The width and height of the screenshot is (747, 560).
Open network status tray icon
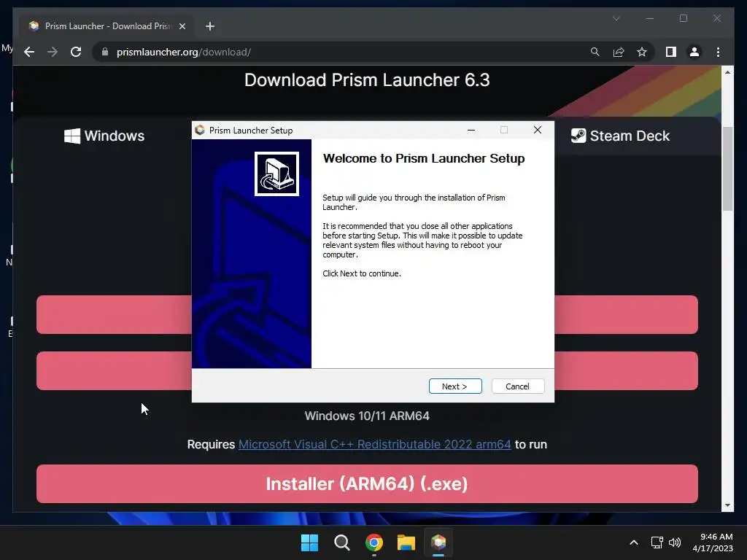(x=657, y=542)
